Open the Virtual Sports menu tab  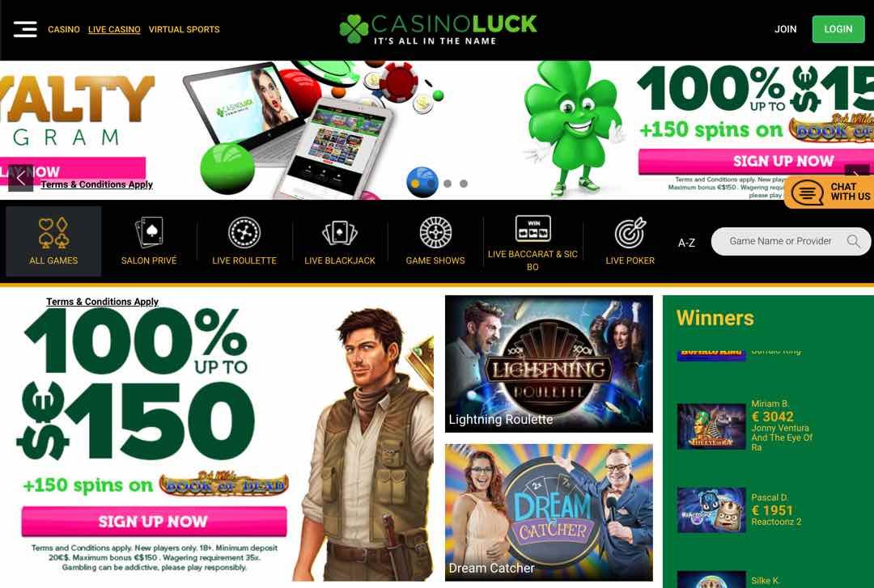click(184, 30)
